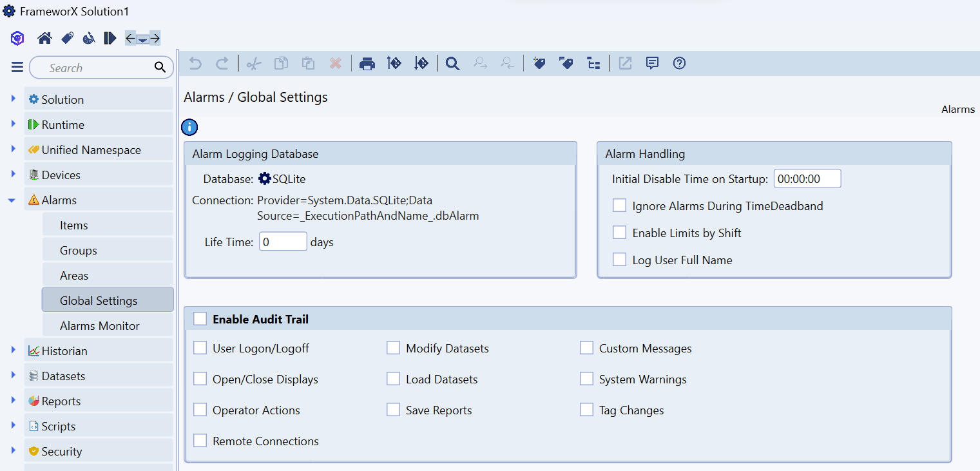The width and height of the screenshot is (980, 471).
Task: Click the comment bubble icon in toolbar
Action: 652,63
